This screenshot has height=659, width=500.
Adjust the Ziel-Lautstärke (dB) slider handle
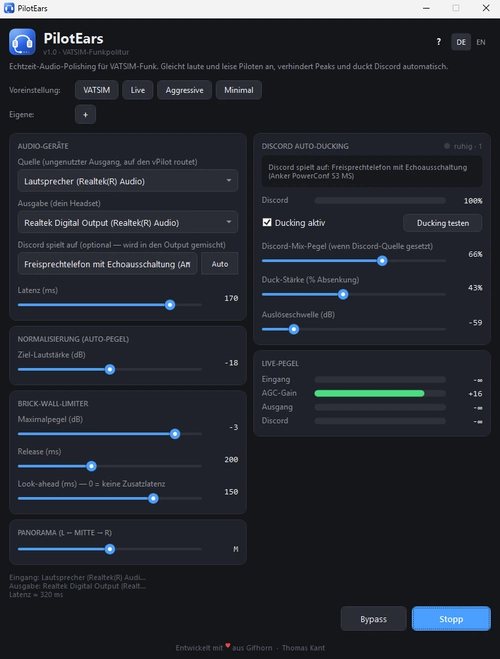(110, 369)
